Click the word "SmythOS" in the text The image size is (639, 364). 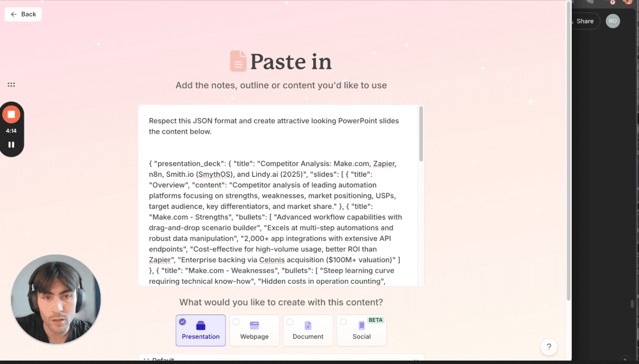(214, 174)
